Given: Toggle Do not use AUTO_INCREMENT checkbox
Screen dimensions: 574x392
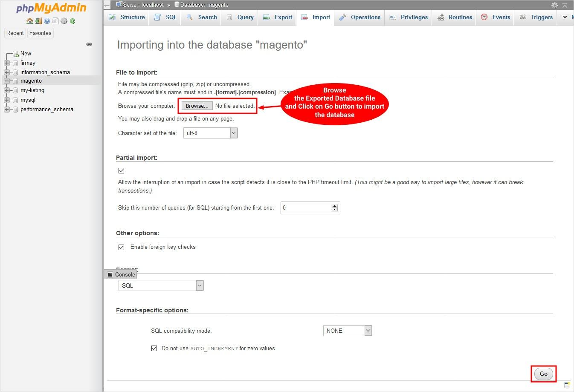Looking at the screenshot, I should tap(154, 349).
